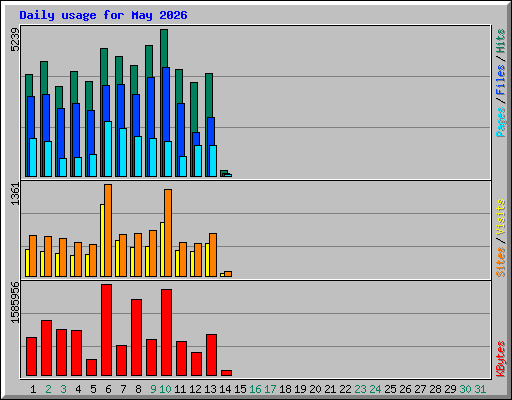Click day 9 on the x-axis
This screenshot has width=512, height=400.
click(153, 389)
